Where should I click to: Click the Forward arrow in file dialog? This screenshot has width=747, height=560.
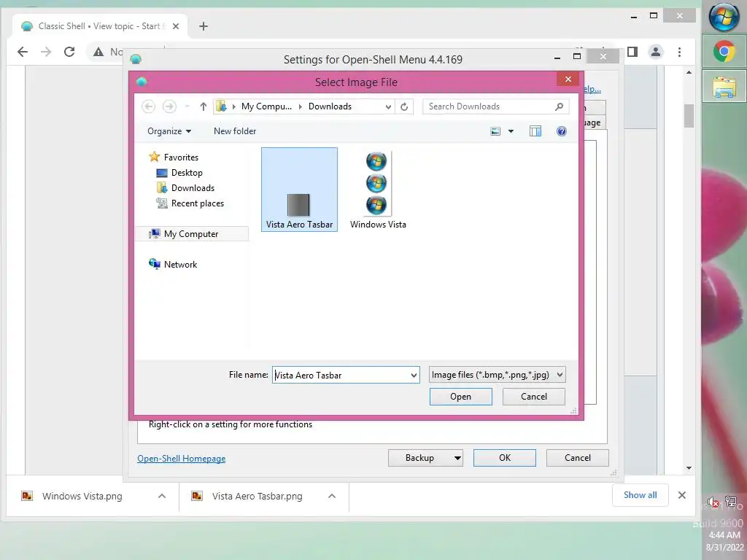[x=169, y=106]
